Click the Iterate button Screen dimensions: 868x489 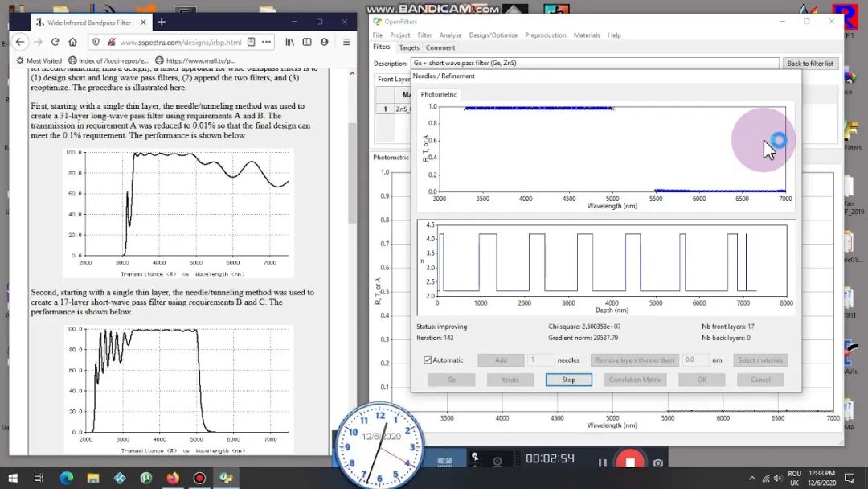point(510,380)
